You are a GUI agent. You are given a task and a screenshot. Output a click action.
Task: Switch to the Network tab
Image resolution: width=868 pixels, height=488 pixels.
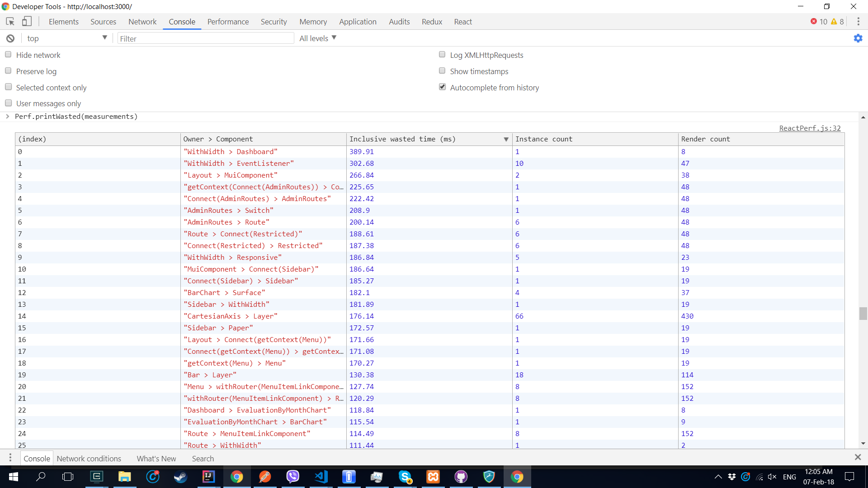[x=142, y=22]
